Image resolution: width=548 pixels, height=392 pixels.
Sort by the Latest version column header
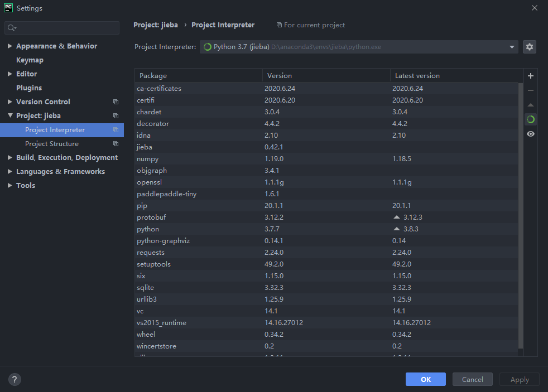pyautogui.click(x=456, y=76)
